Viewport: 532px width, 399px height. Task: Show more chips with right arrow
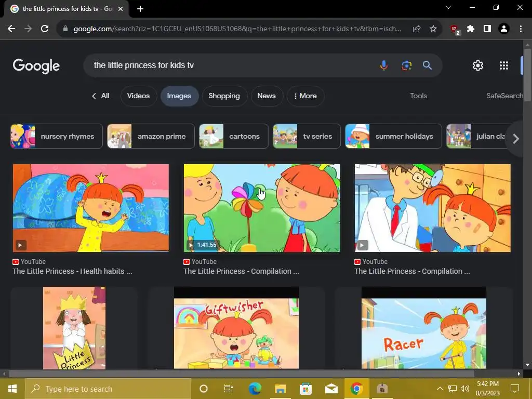[x=516, y=139]
